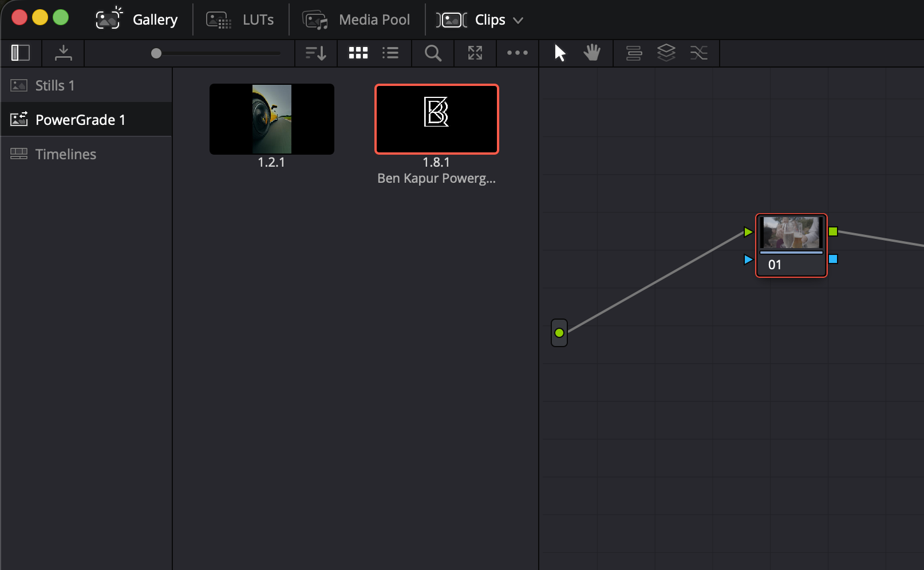Expand the Clips dropdown arrow
This screenshot has height=570, width=924.
[518, 20]
